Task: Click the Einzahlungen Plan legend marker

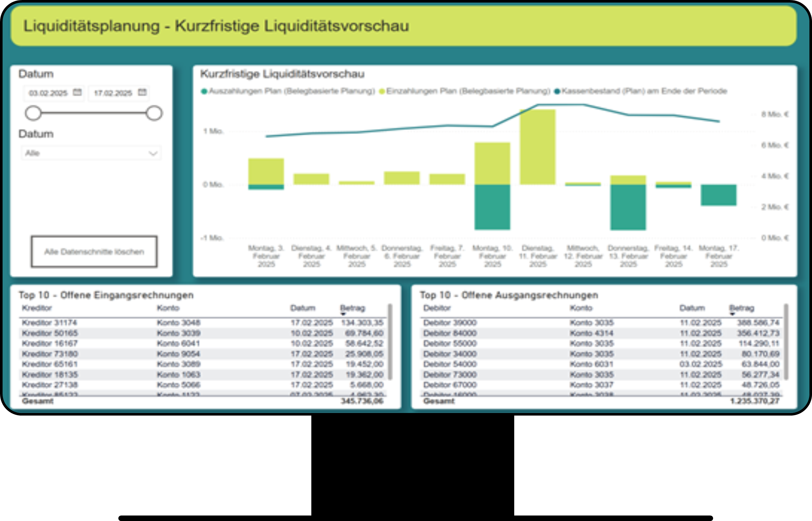Action: pos(382,91)
